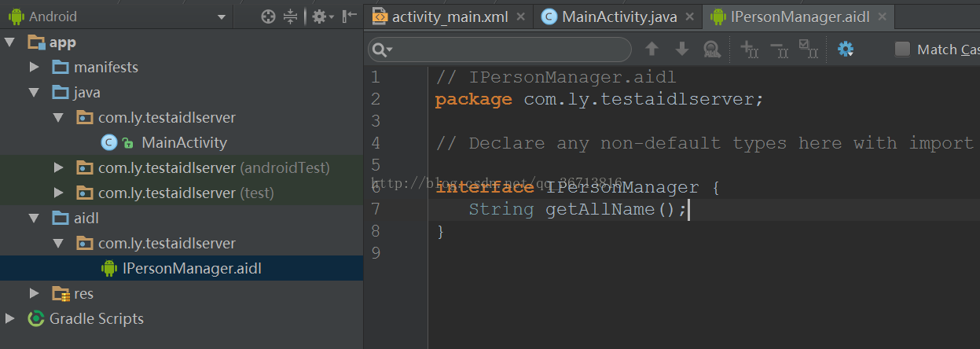Click the select all occurrences icon

[809, 50]
